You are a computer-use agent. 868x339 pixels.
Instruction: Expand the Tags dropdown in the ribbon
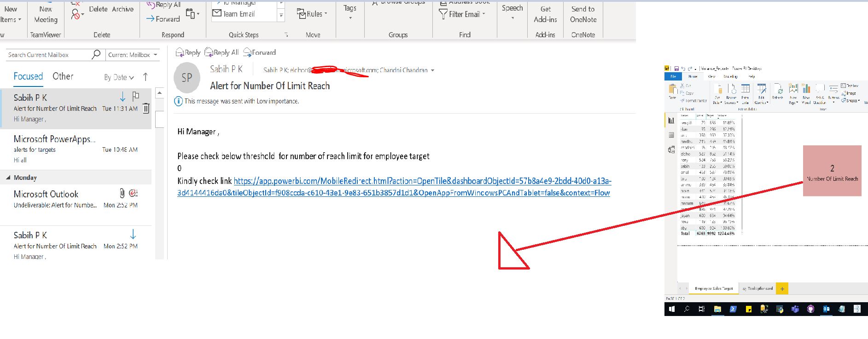[x=350, y=18]
